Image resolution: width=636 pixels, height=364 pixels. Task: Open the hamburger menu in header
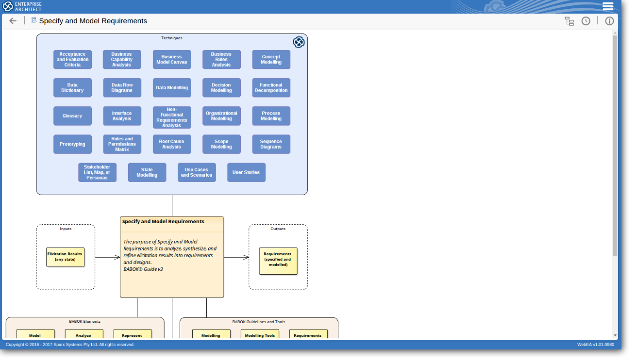[x=608, y=6]
